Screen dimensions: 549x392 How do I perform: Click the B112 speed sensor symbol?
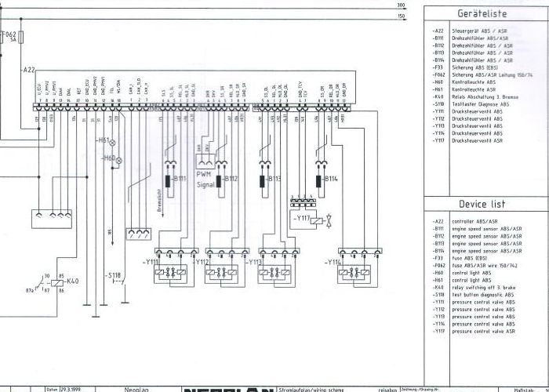(219, 181)
